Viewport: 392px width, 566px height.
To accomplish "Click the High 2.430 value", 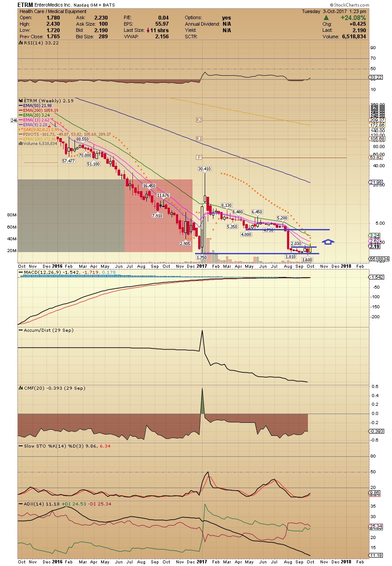I will coord(53,24).
